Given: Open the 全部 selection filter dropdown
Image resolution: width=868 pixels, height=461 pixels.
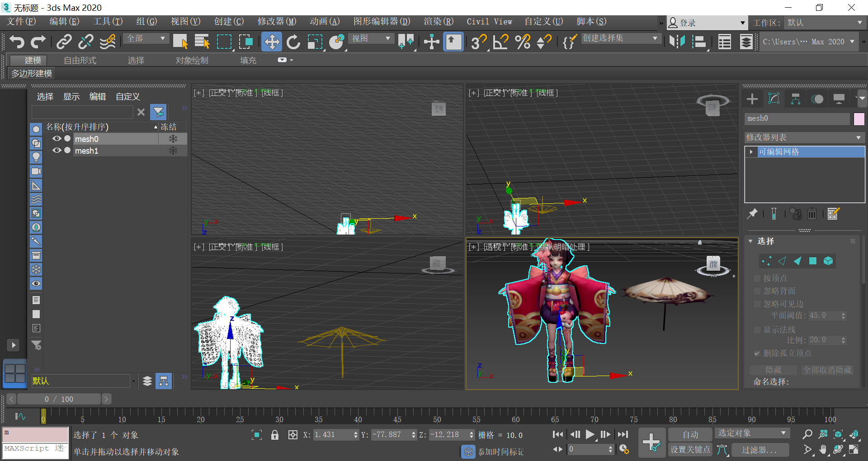Looking at the screenshot, I should (146, 38).
